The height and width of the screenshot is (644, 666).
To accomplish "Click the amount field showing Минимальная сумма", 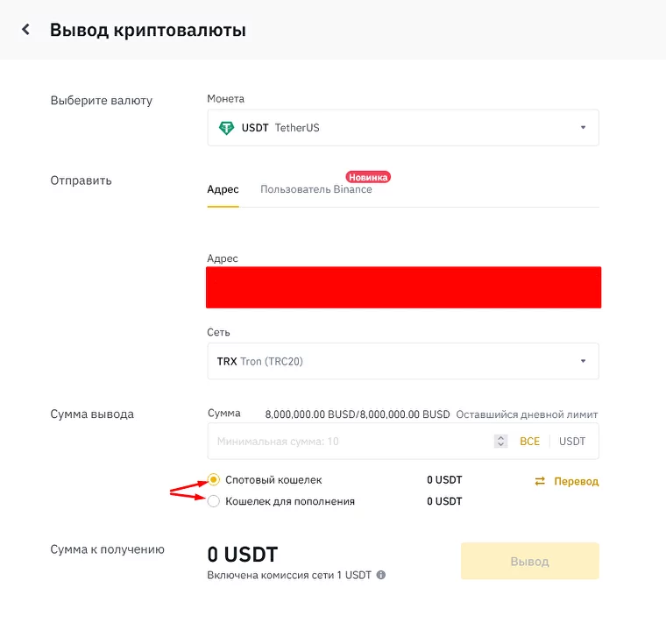I will pos(351,442).
